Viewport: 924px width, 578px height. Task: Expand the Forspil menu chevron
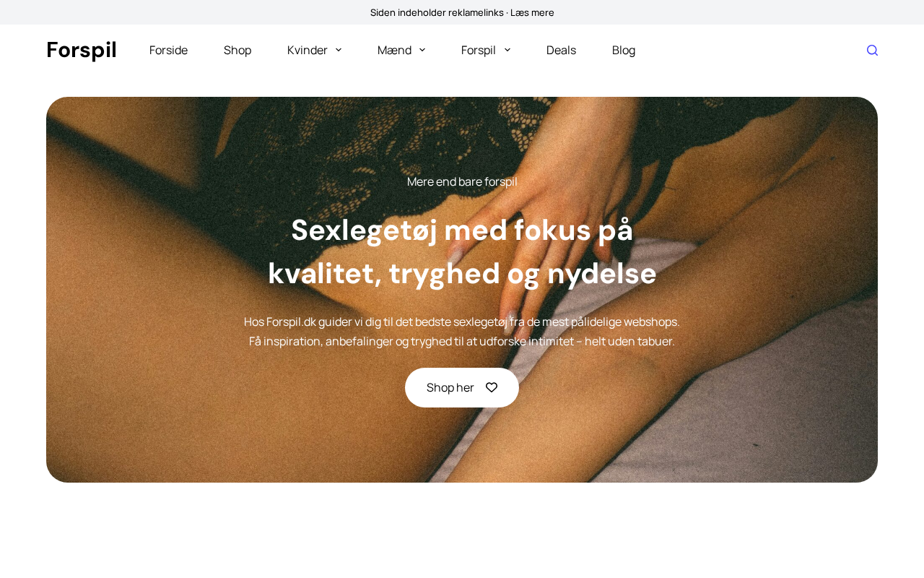click(507, 50)
